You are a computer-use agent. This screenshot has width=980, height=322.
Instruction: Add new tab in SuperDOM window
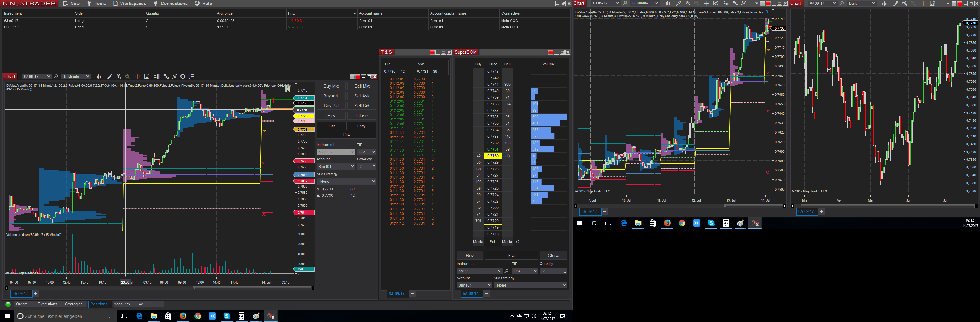pyautogui.click(x=486, y=293)
